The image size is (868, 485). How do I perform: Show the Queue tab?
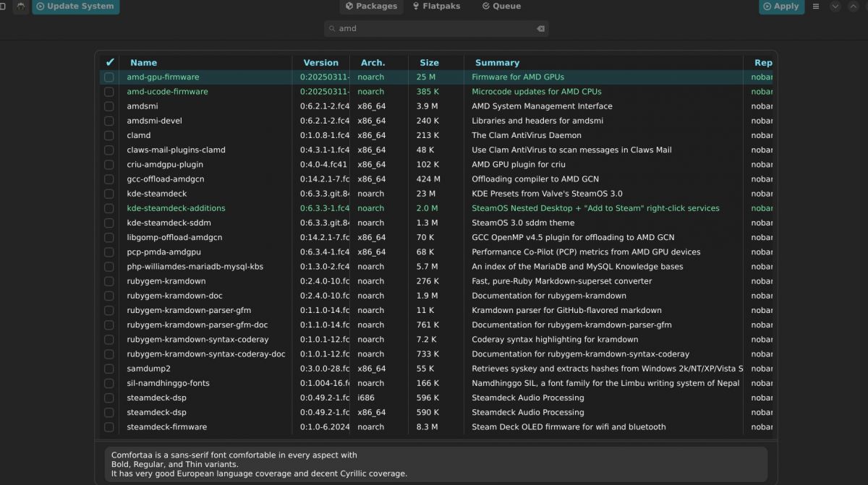point(501,7)
